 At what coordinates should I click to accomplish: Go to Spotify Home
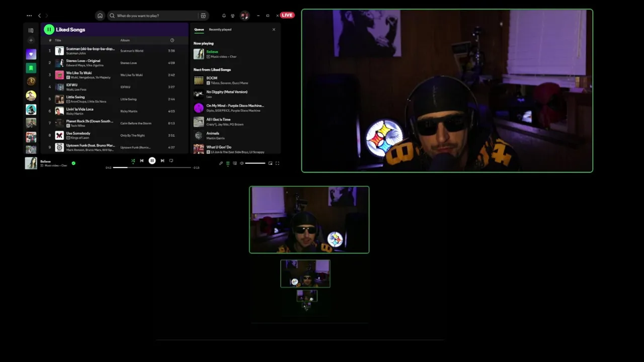point(100,16)
